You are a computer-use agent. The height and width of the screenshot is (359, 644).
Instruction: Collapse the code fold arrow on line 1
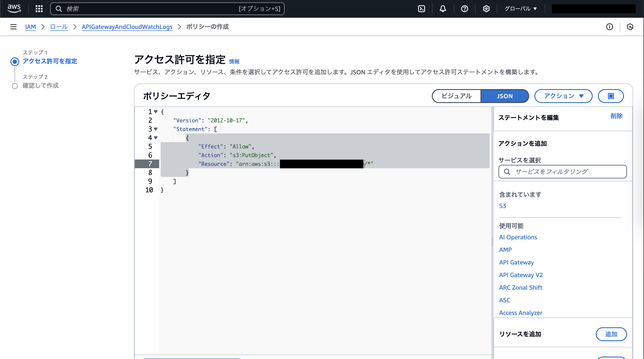coord(156,112)
